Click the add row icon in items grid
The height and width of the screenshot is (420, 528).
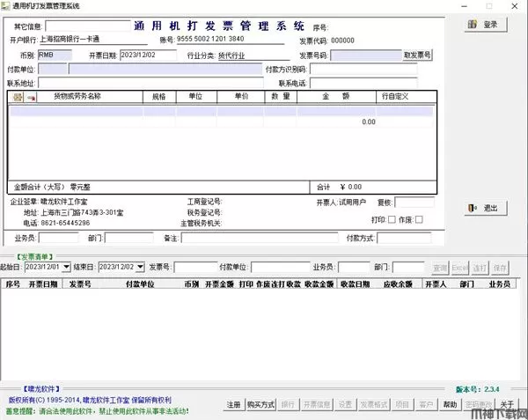16,96
